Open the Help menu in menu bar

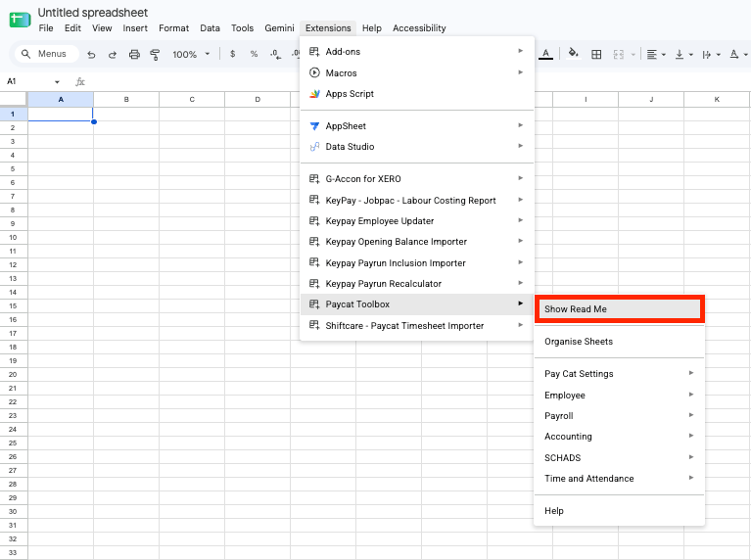coord(372,28)
